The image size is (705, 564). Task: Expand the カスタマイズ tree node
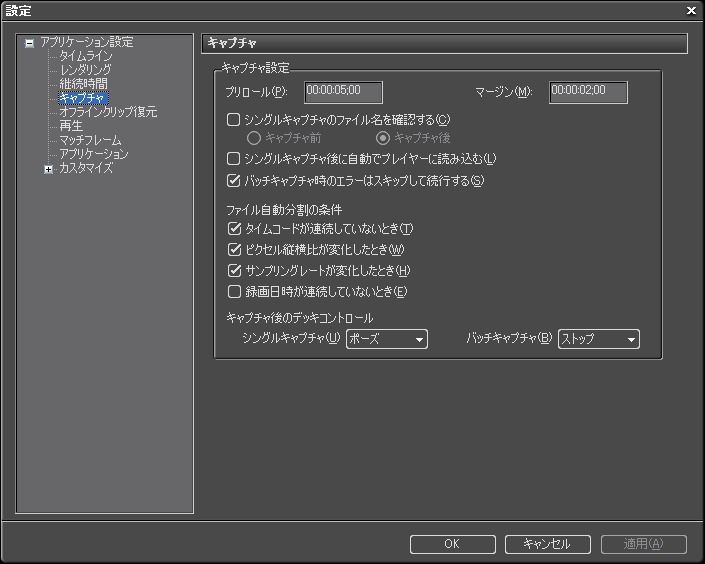48,170
